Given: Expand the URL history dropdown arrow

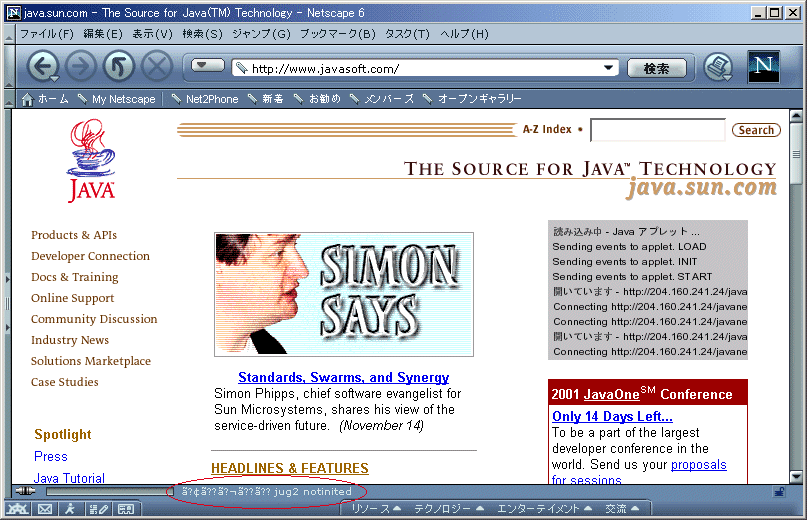Looking at the screenshot, I should 608,68.
